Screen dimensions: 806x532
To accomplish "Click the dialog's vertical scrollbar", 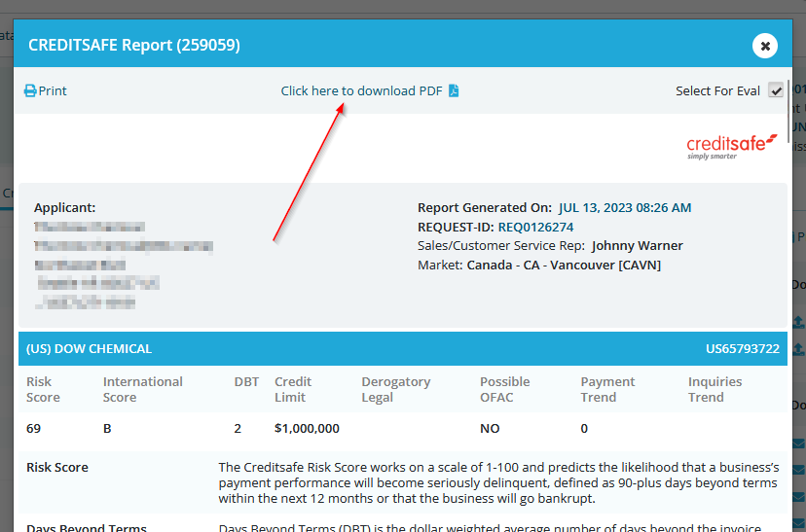I will pyautogui.click(x=789, y=112).
